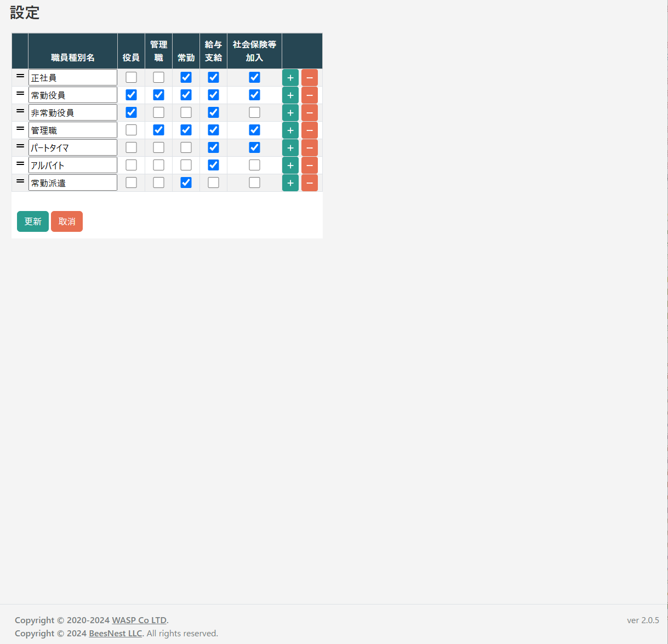Open the WASP Co LTD link
This screenshot has height=644, width=668.
click(139, 620)
